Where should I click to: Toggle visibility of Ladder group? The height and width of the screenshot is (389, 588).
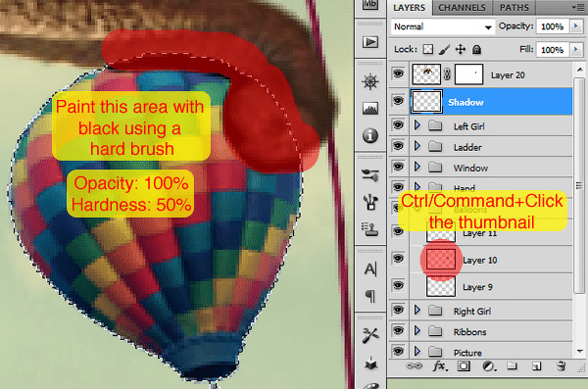click(x=398, y=146)
